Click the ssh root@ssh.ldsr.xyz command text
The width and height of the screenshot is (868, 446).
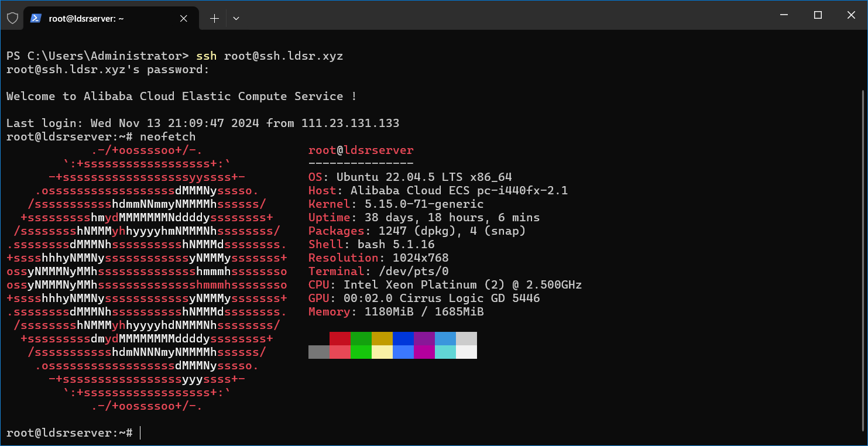(269, 56)
